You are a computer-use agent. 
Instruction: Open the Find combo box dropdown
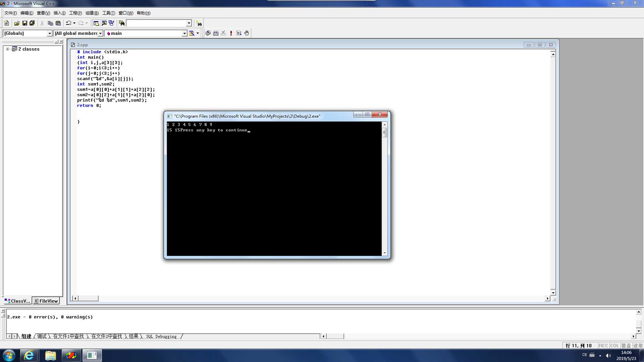tap(189, 23)
